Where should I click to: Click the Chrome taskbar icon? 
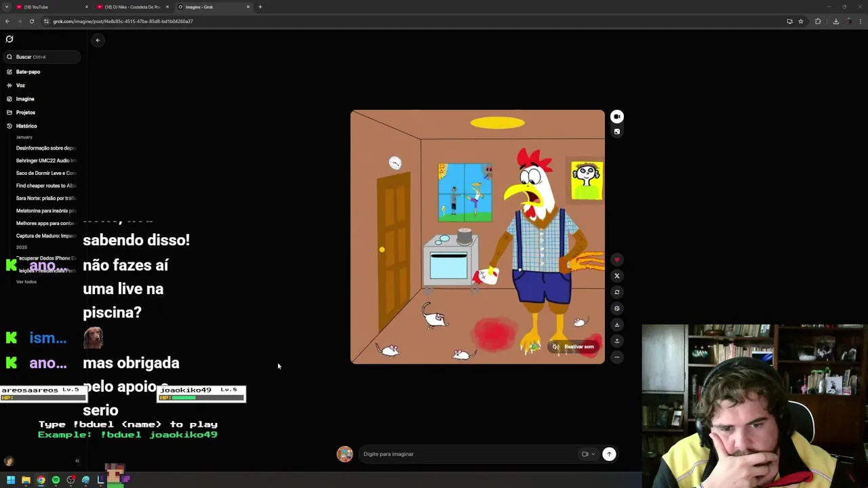(x=41, y=480)
